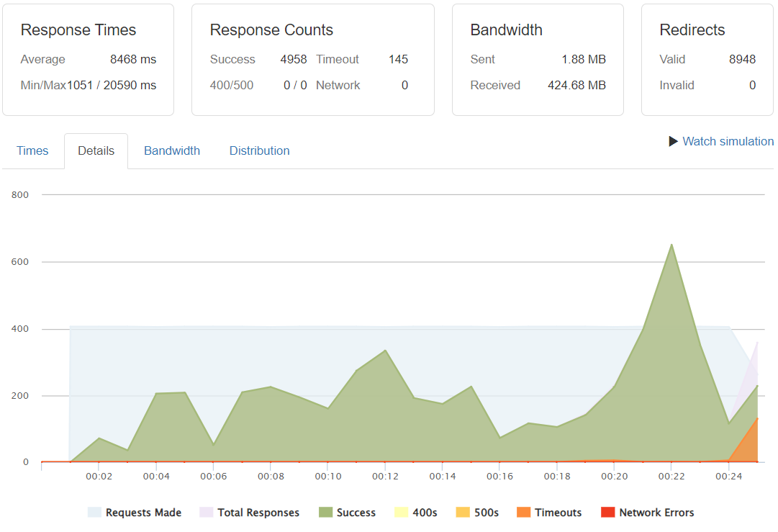Viewport: 778px width, 532px height.
Task: Click the Watch simulation link
Action: [x=728, y=141]
